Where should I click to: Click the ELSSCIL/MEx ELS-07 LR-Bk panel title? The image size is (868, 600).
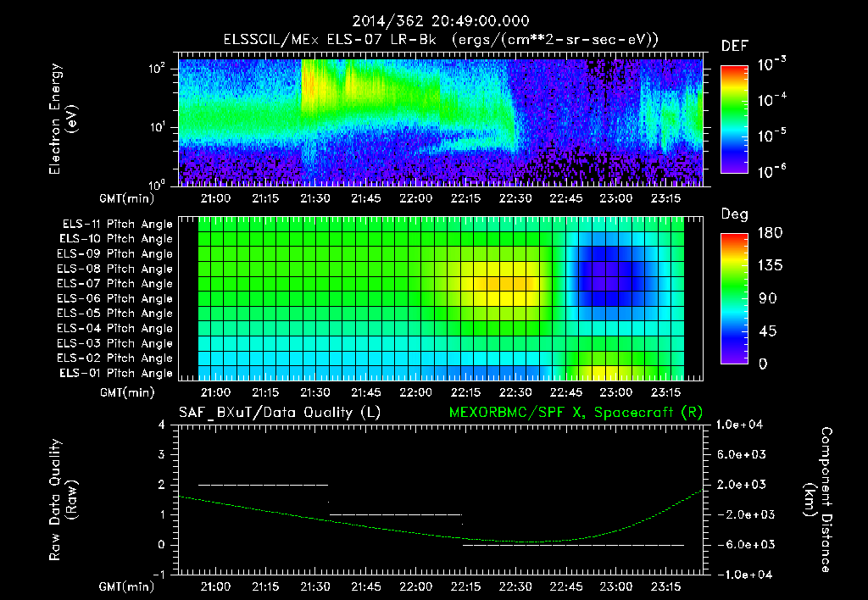441,40
